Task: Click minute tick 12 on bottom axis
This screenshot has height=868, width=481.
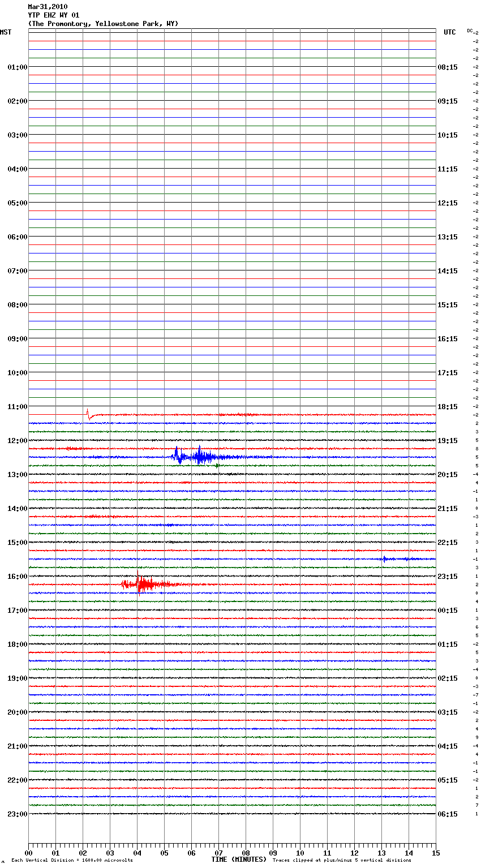Action: click(354, 853)
